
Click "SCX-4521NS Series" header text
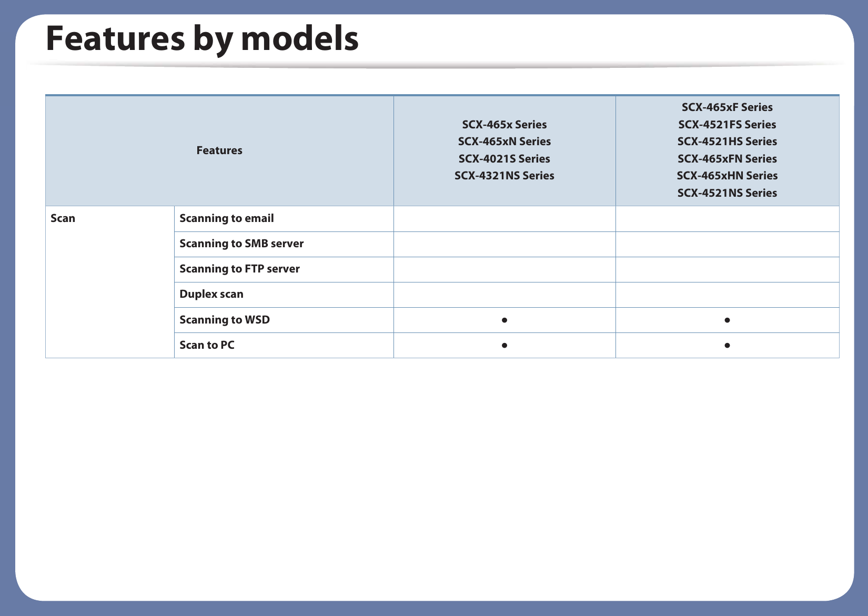727,193
